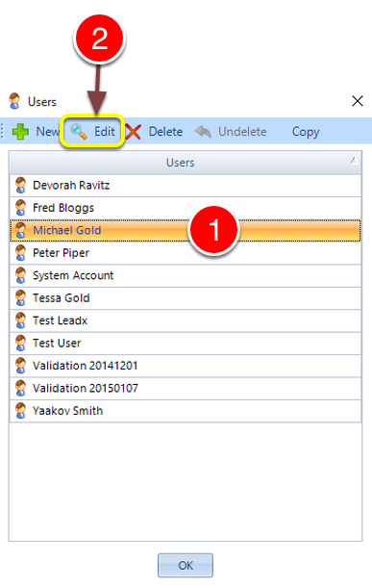Select user Tessa Gold
The width and height of the screenshot is (372, 588).
186,298
